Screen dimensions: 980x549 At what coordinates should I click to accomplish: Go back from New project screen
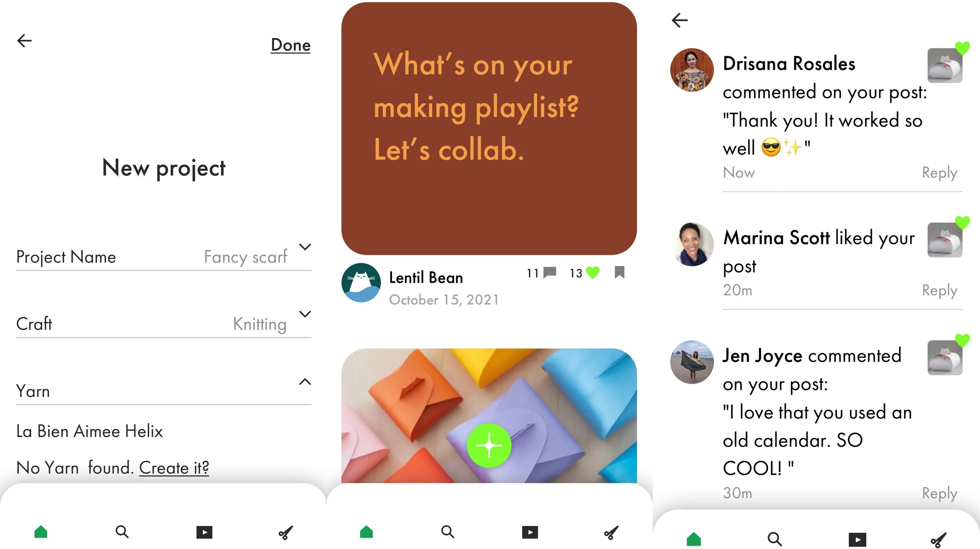click(x=24, y=40)
